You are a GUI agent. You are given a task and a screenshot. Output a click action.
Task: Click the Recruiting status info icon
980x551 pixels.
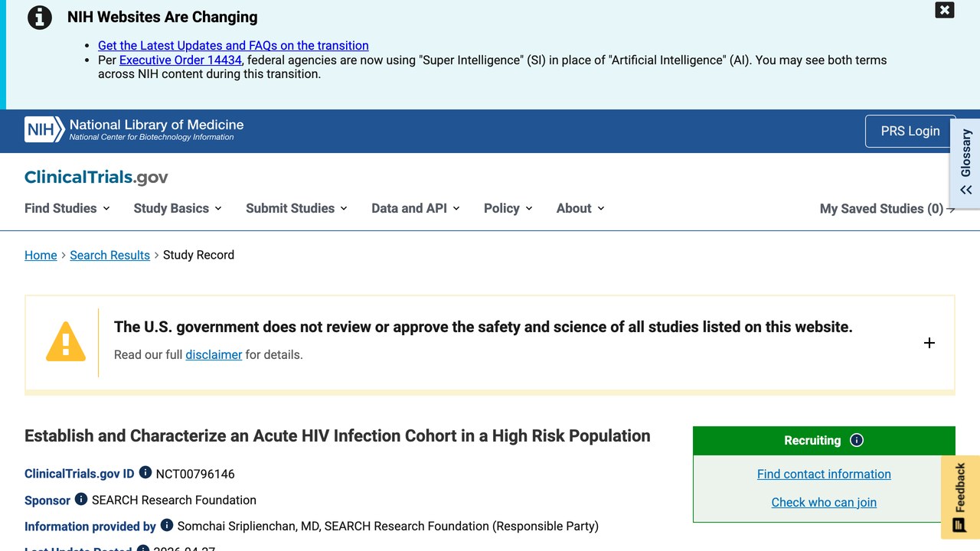pos(857,440)
